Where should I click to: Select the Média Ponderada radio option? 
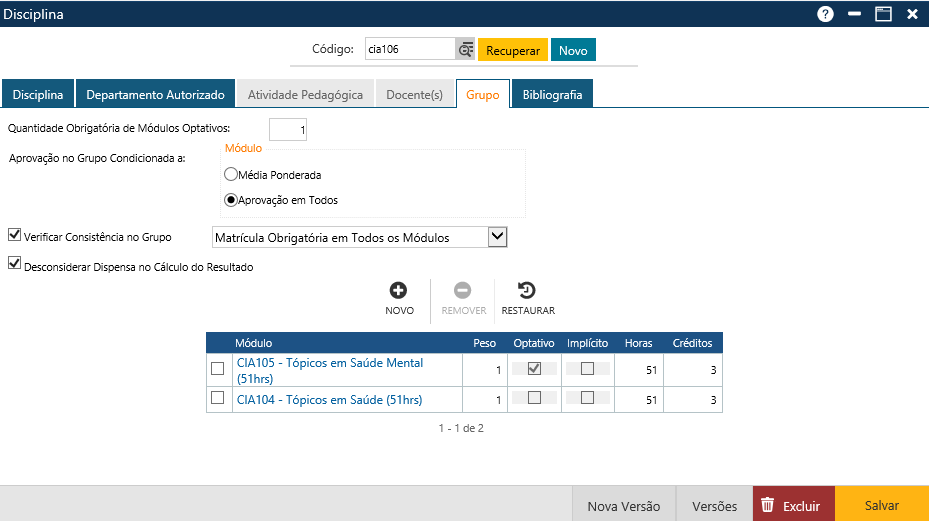[231, 174]
